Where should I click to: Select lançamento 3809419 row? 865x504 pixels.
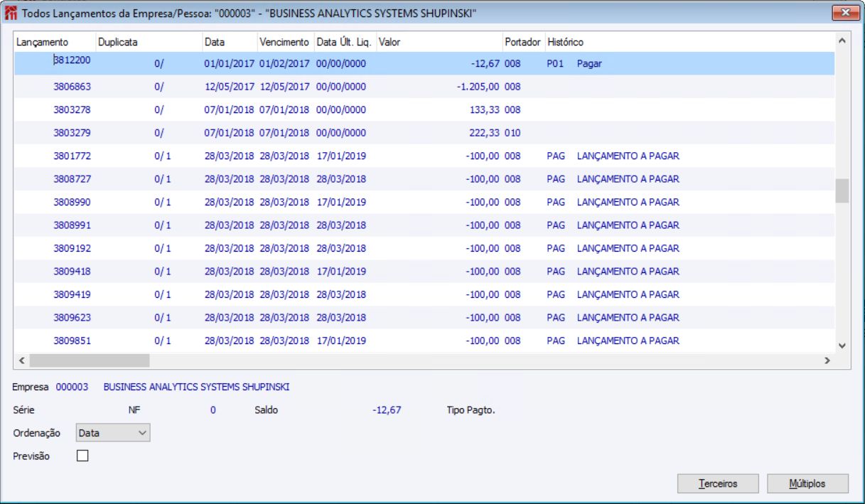coord(424,294)
